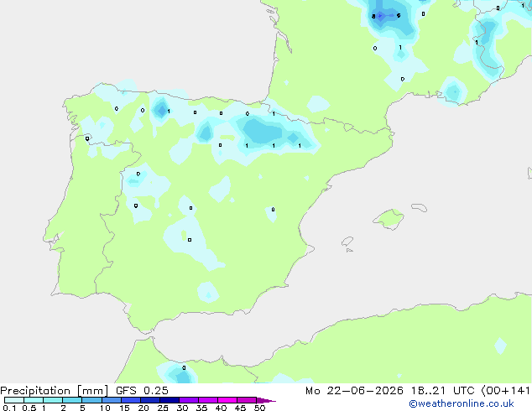Viewport: 532px width, 411px height.
Task: Click the legend value "0.5"
Action: click(29, 408)
